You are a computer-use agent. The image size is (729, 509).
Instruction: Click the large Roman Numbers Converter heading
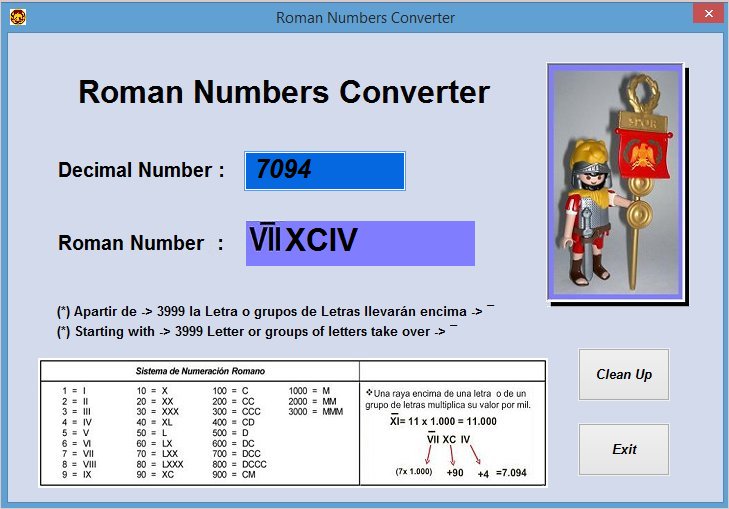point(284,92)
